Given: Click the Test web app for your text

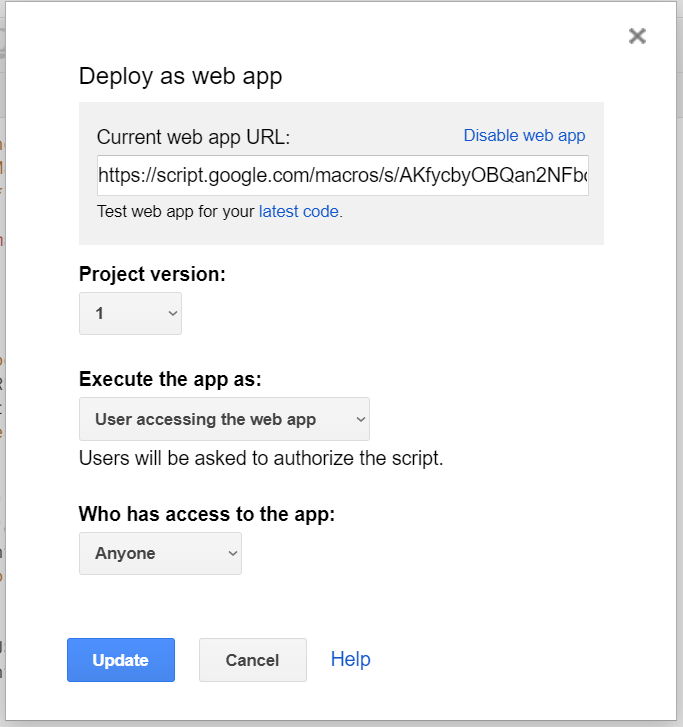Looking at the screenshot, I should (176, 212).
